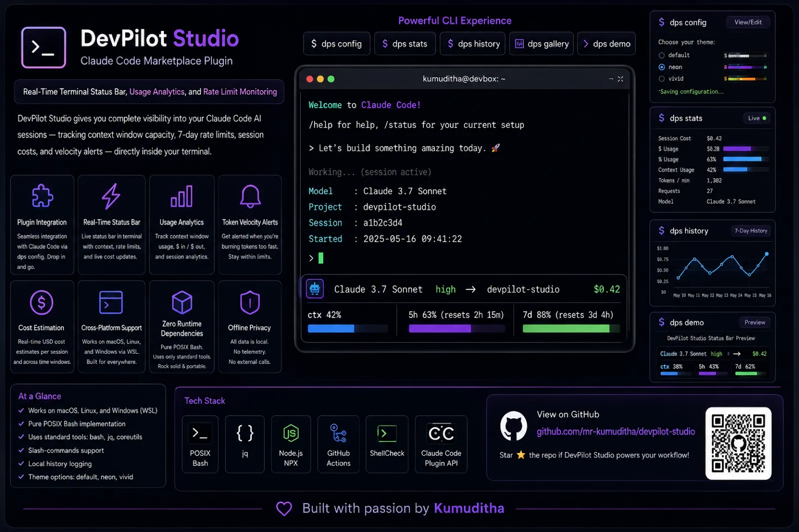Minimize the terminal with the dash button
The height and width of the screenshot is (532, 799).
tap(611, 79)
